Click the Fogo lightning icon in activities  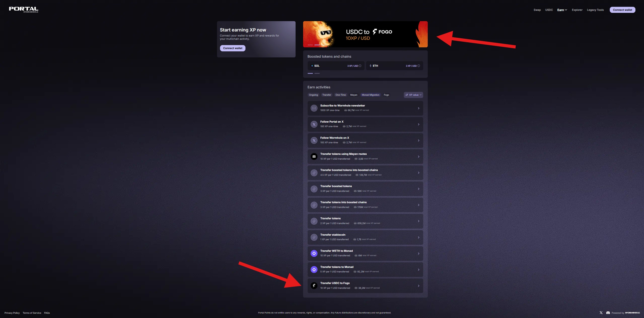[x=314, y=286]
